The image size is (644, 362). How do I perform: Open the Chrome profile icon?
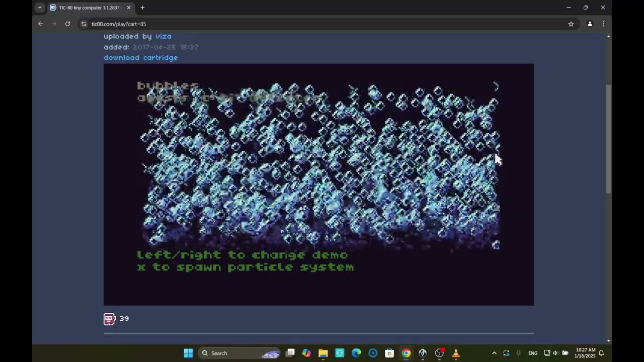pyautogui.click(x=590, y=24)
